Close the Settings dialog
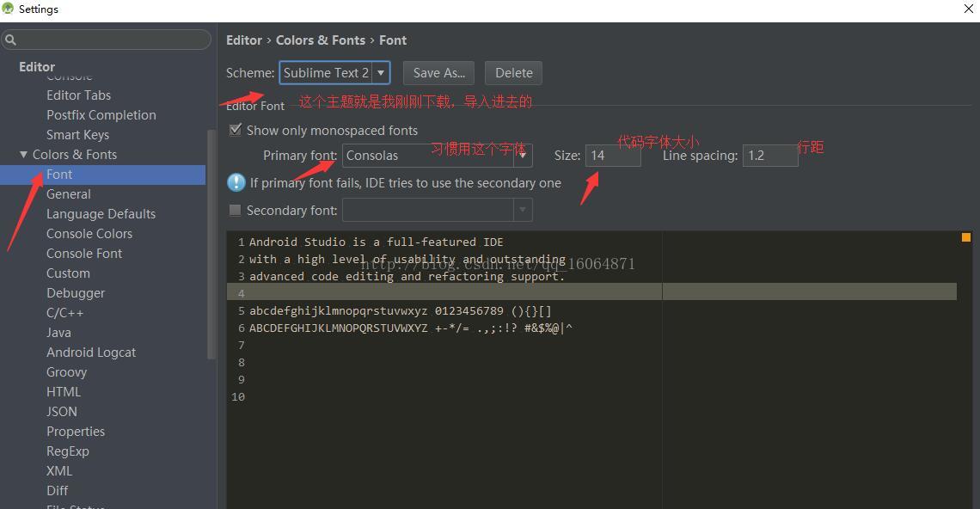The height and width of the screenshot is (509, 980). (969, 9)
